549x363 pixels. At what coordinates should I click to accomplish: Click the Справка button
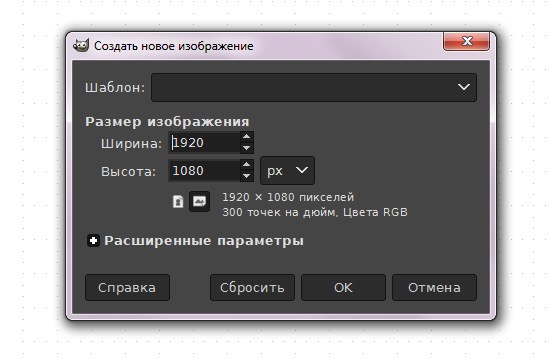127,287
